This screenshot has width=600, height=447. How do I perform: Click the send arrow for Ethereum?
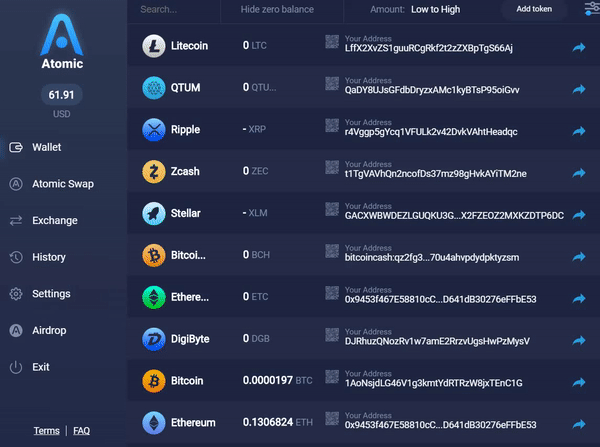[579, 424]
